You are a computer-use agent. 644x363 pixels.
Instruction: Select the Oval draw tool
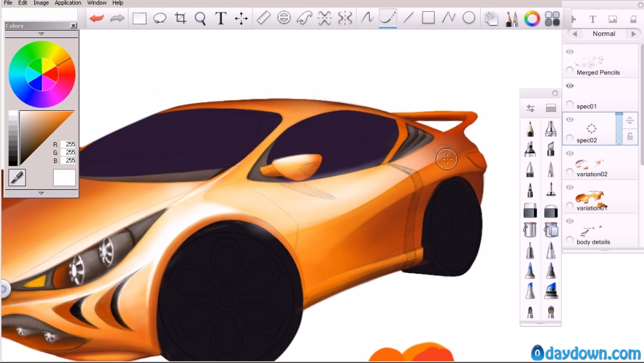pyautogui.click(x=469, y=17)
